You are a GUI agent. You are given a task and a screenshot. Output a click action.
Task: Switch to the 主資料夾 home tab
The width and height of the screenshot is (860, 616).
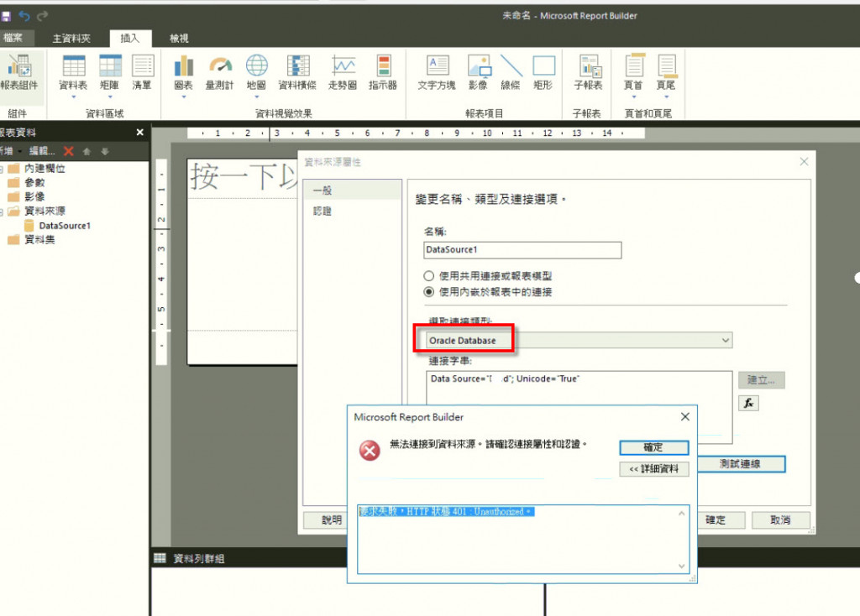(x=71, y=39)
